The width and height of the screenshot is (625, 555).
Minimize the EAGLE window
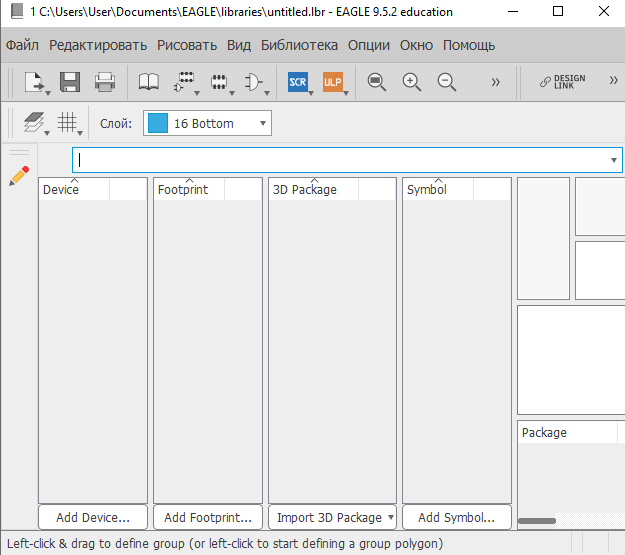coord(513,11)
